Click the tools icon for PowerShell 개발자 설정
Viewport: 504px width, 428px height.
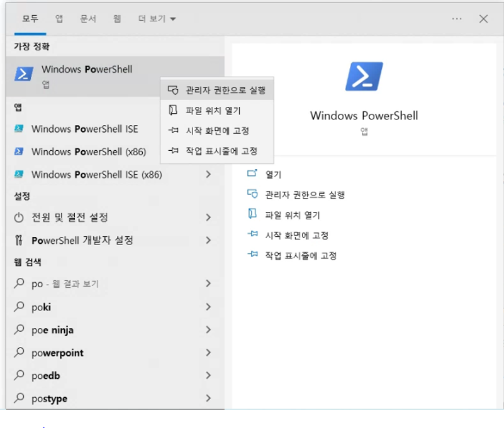19,240
